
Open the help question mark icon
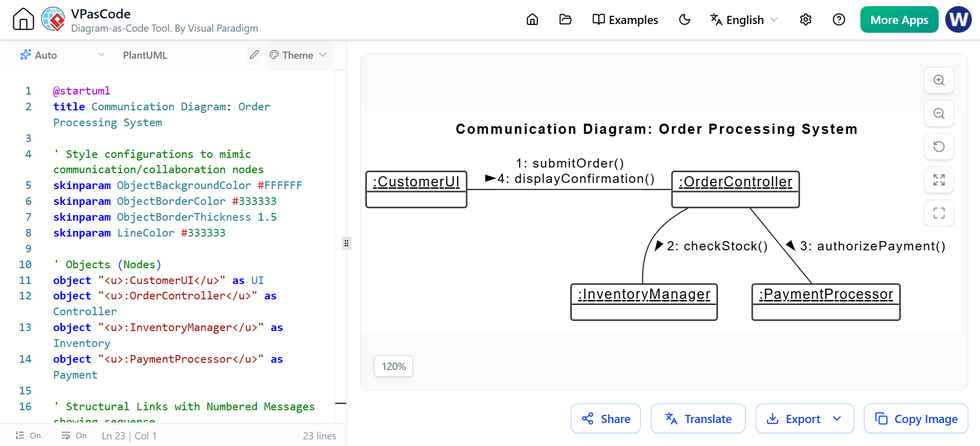(x=839, y=19)
